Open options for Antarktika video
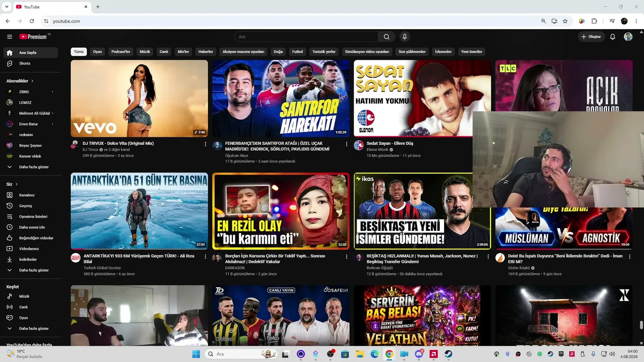 click(x=205, y=256)
